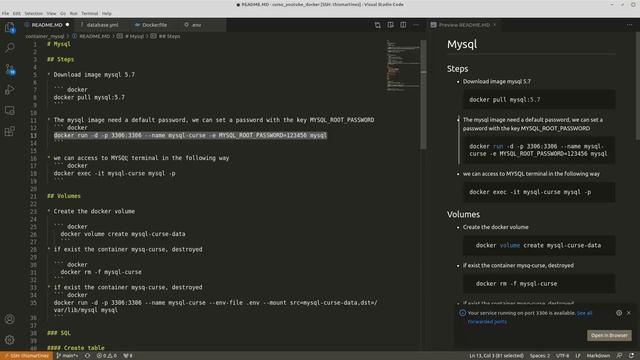640x360 pixels.
Task: Open the Run and Debug view
Action: point(10,90)
